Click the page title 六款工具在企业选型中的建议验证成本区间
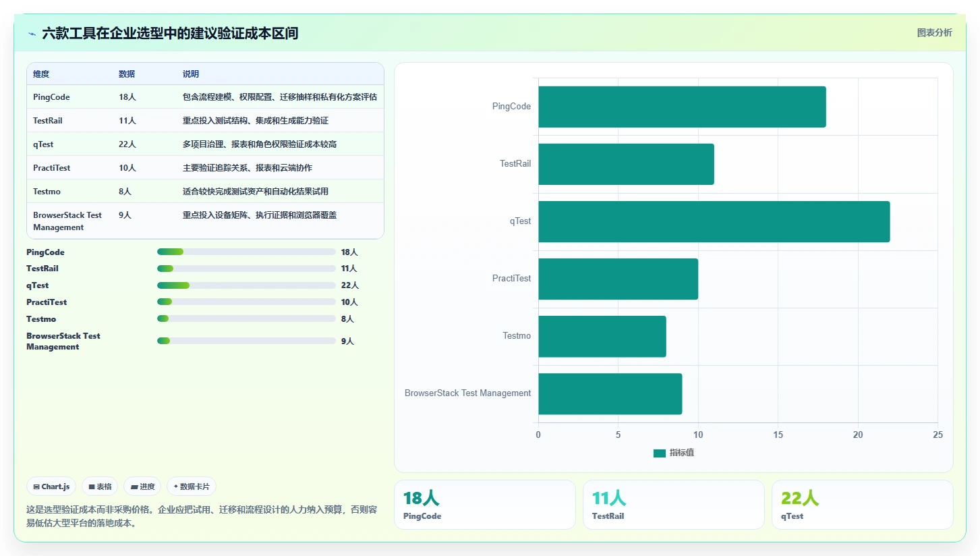 point(170,33)
